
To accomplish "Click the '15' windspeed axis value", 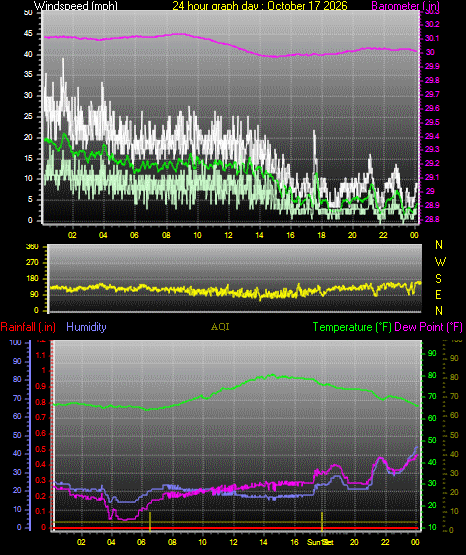I will point(28,158).
